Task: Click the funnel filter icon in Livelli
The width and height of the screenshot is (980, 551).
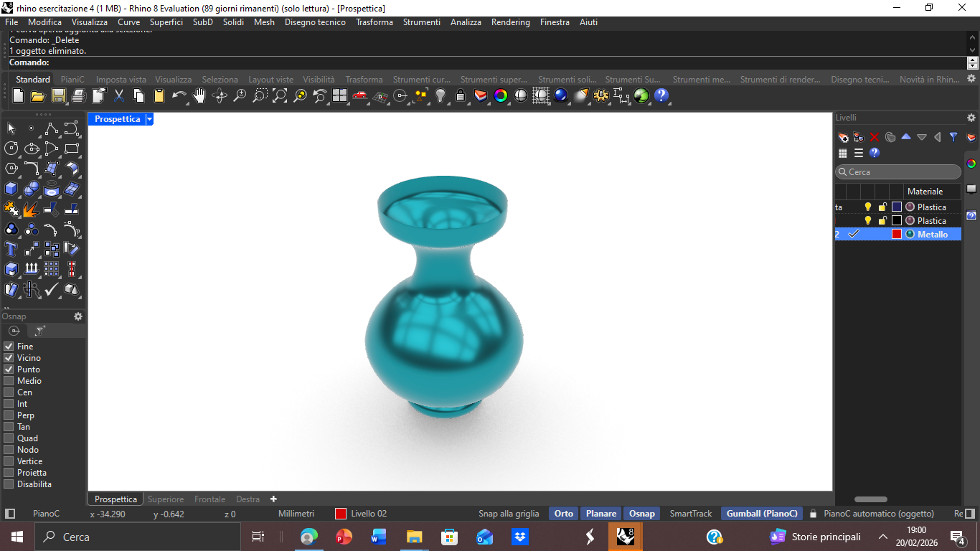Action: [953, 137]
